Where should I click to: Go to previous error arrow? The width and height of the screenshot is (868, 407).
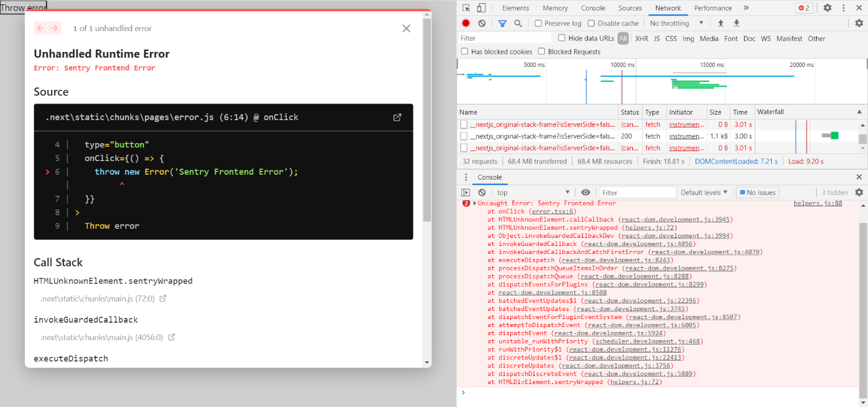[x=40, y=28]
